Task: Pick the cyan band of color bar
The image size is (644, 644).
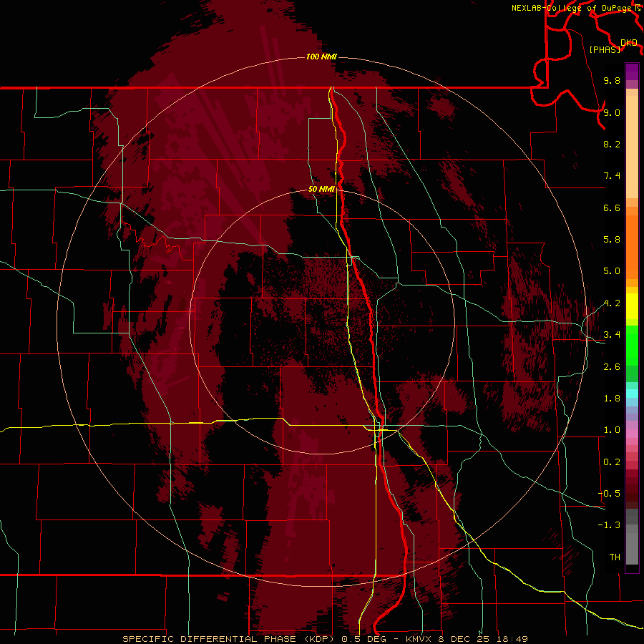Action: point(632,394)
